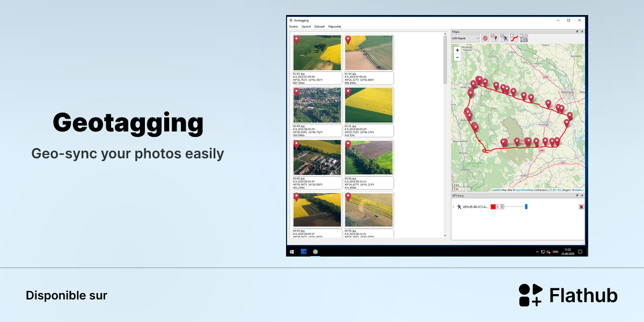Toggle the checkbox above the red route
The width and height of the screenshot is (644, 322).
tap(512, 36)
